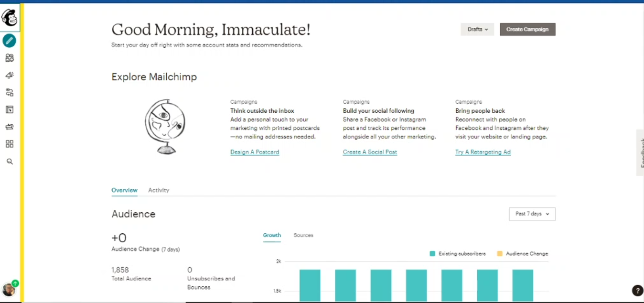Open the Campaigns megaphone icon
644x303 pixels.
(9, 75)
